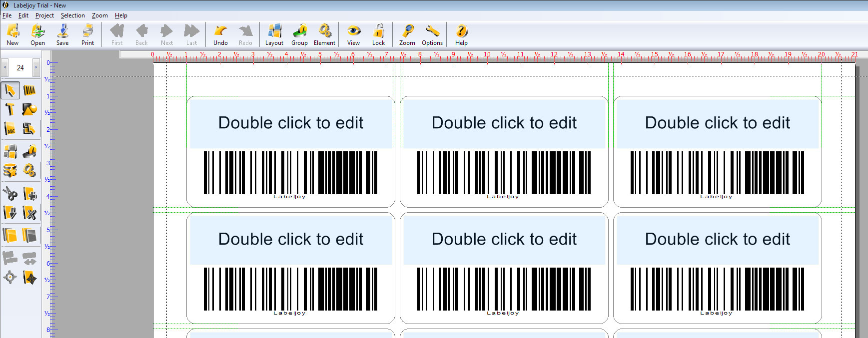Open the Project menu
Viewport: 868px width, 338px height.
(x=44, y=15)
